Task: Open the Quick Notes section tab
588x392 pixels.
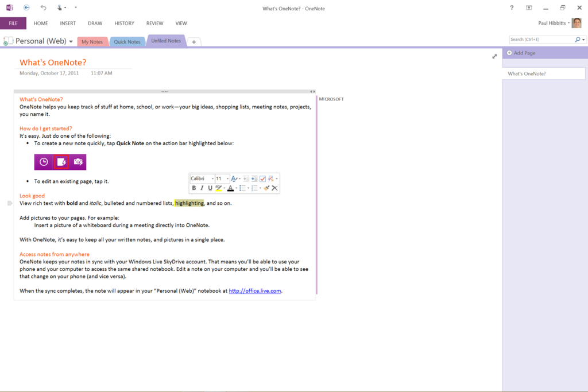Action: coord(127,41)
